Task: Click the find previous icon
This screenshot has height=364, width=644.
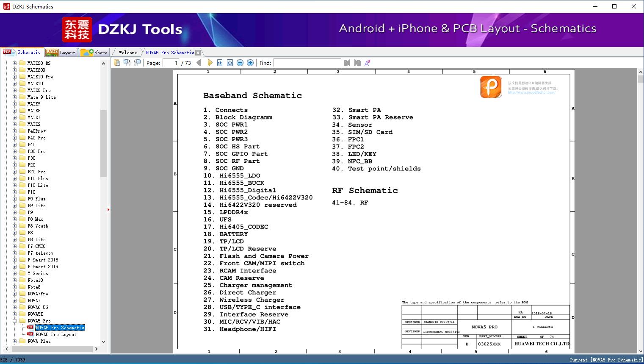Action: pyautogui.click(x=347, y=63)
